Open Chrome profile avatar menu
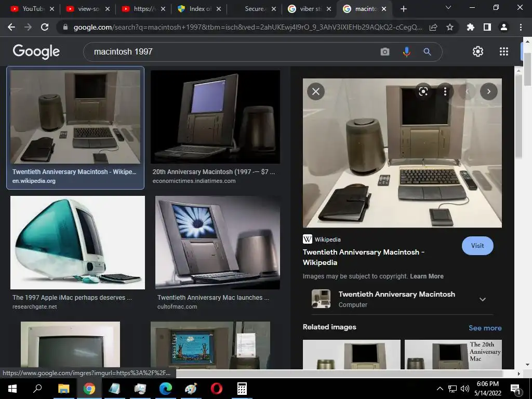The width and height of the screenshot is (532, 399). (504, 27)
